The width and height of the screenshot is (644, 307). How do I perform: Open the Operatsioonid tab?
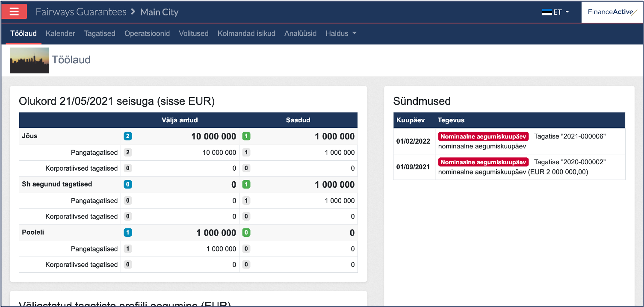point(147,33)
